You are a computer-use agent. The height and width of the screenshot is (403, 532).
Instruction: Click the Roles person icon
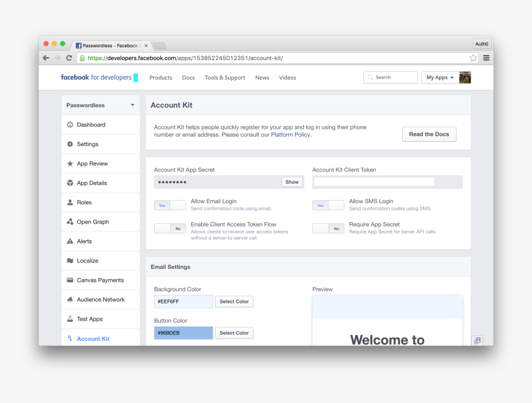pyautogui.click(x=70, y=202)
